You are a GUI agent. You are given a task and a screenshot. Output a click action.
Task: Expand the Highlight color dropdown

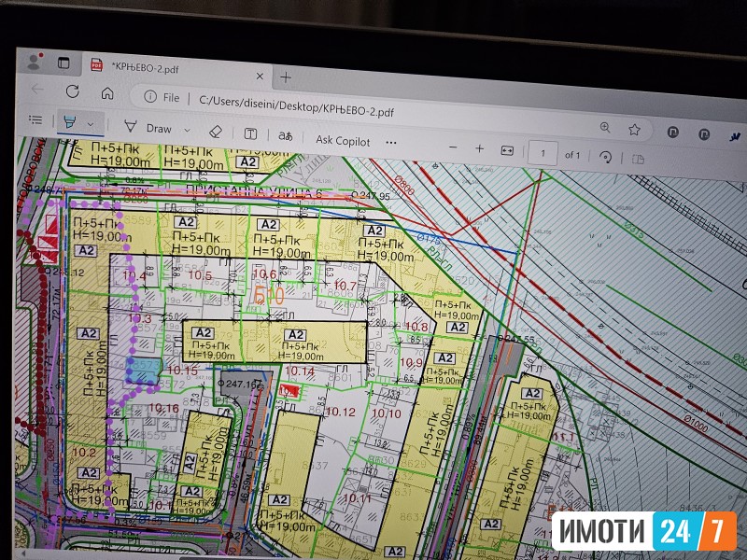(x=91, y=125)
